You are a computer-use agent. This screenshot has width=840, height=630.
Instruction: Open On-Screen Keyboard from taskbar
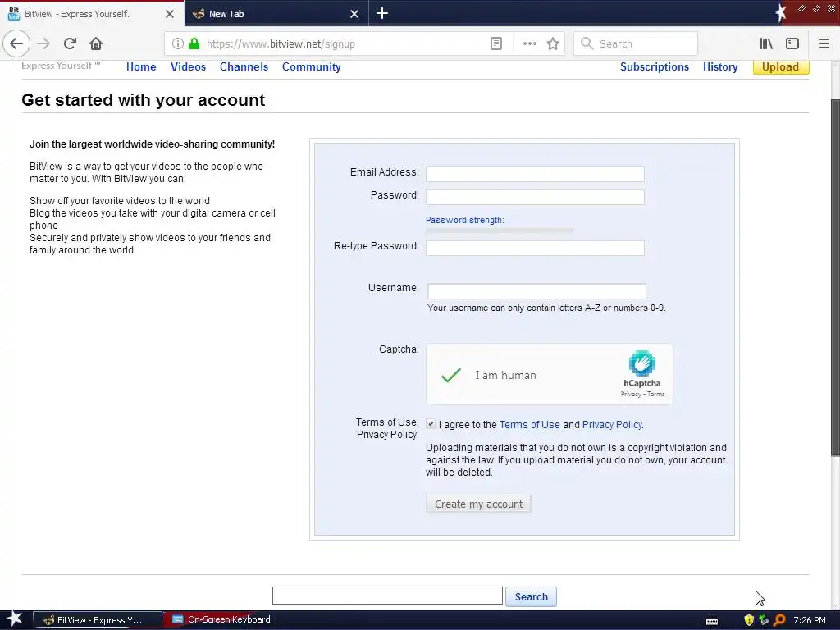pyautogui.click(x=221, y=620)
